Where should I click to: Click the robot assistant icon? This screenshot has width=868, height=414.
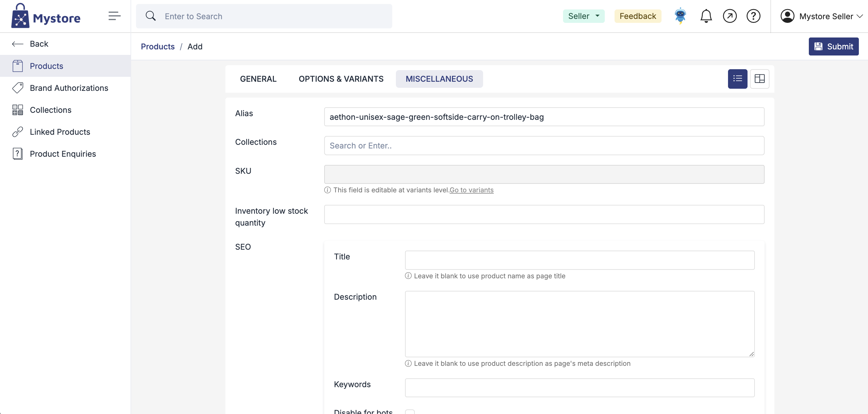(680, 16)
